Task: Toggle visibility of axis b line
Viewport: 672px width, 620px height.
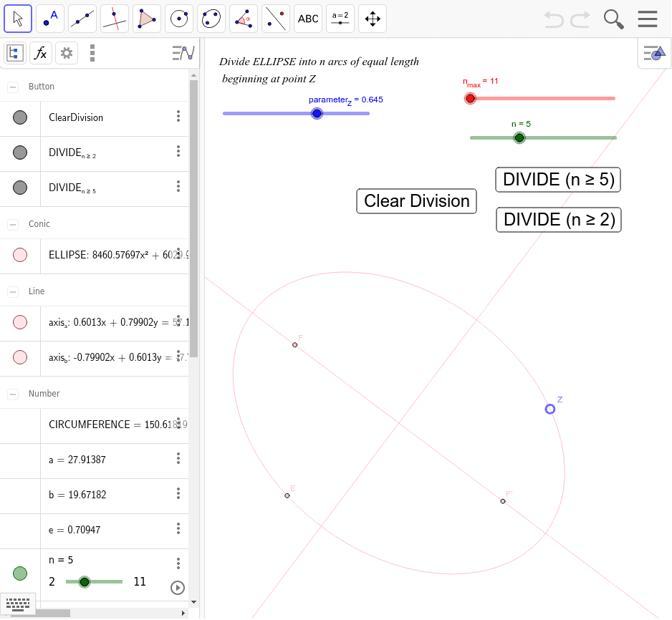Action: [x=20, y=357]
